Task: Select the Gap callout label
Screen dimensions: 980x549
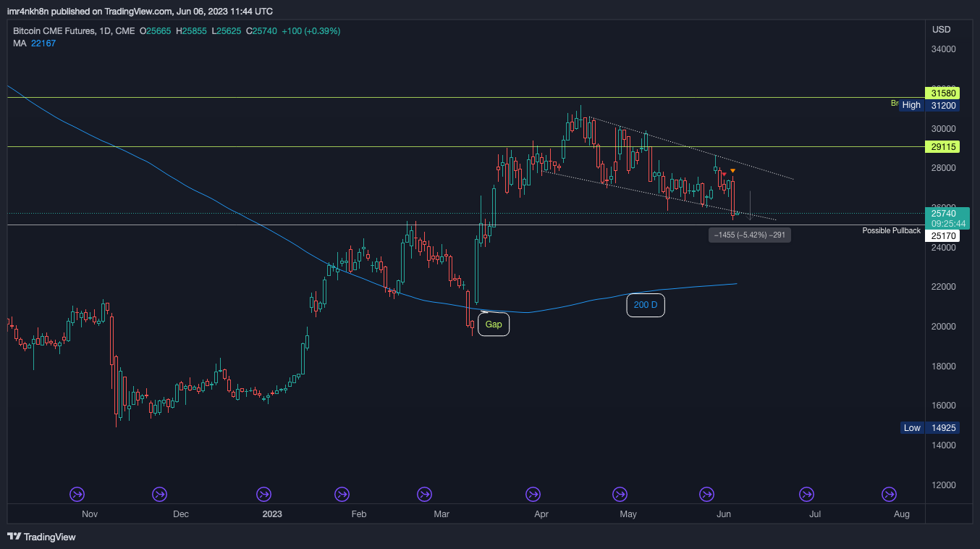Action: click(x=494, y=324)
